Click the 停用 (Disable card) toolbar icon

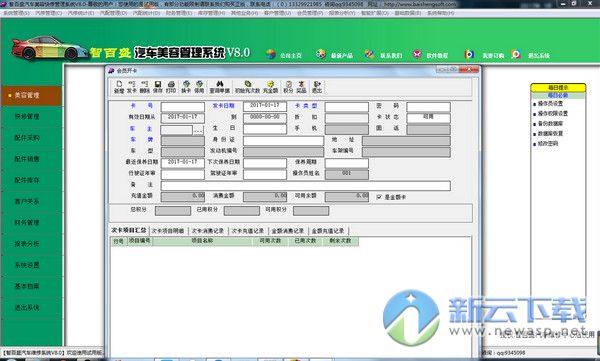point(199,87)
